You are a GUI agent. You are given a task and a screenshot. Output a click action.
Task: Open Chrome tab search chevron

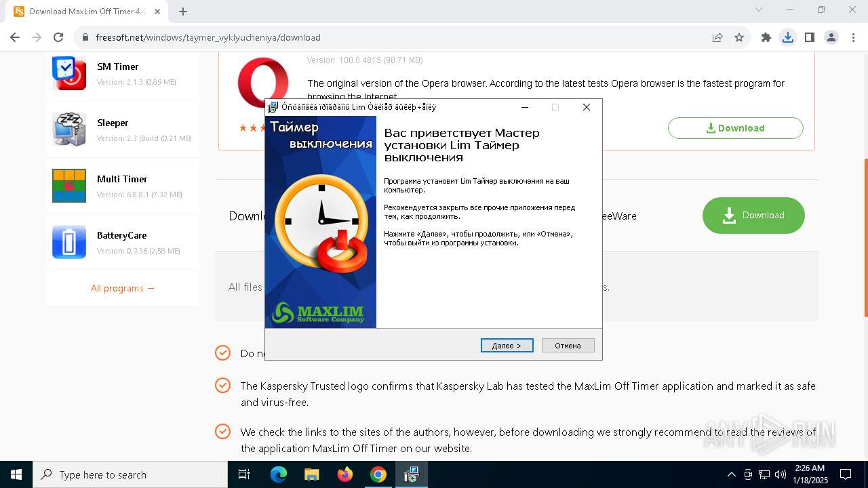pos(759,9)
